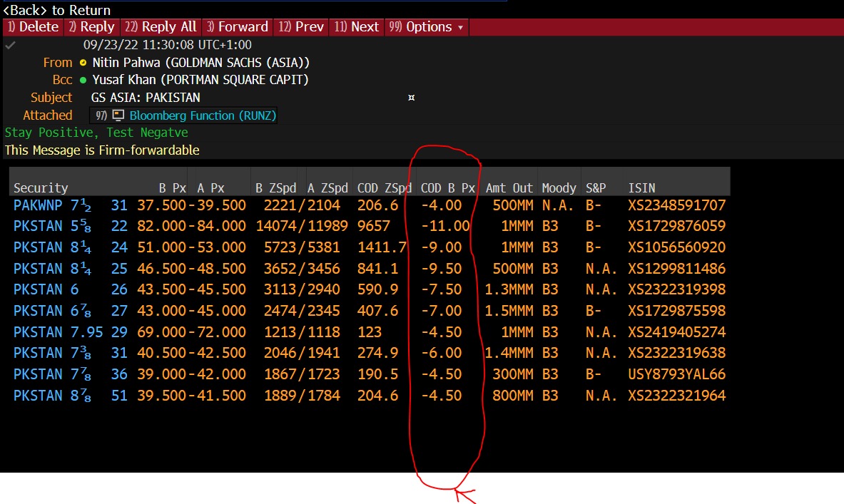Click the message read checkmark icon
Image resolution: width=844 pixels, height=504 pixels.
click(10, 45)
